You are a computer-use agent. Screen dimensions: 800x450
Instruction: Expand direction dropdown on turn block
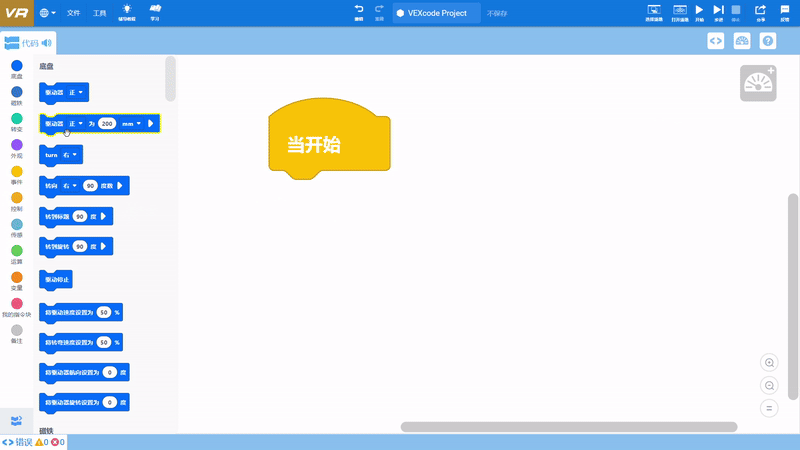(68, 155)
